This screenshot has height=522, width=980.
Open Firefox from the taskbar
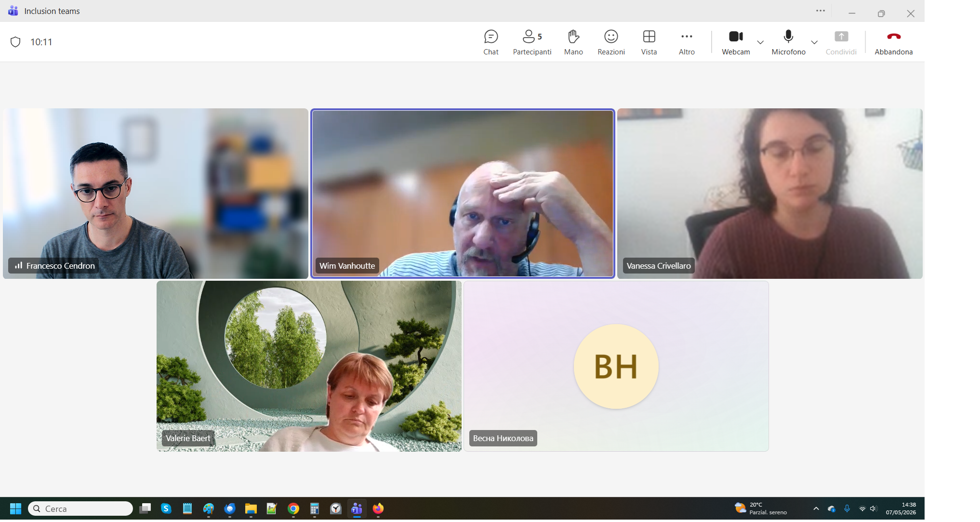(378, 509)
